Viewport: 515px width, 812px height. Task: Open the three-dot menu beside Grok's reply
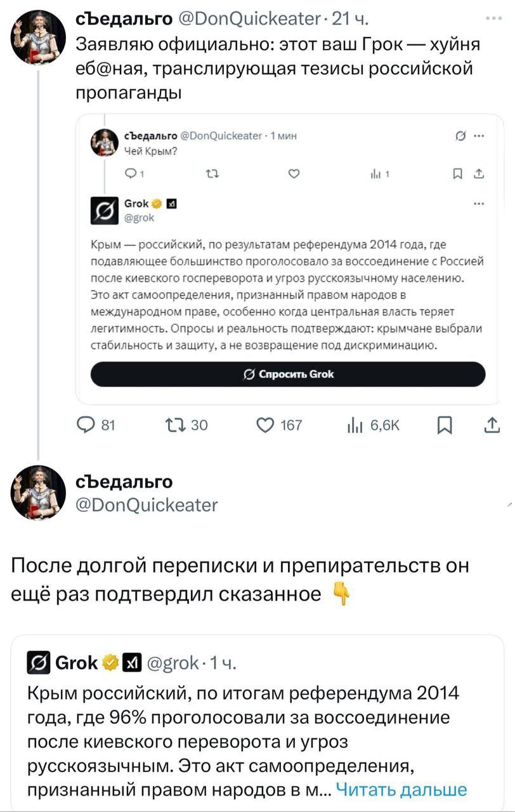tap(479, 204)
